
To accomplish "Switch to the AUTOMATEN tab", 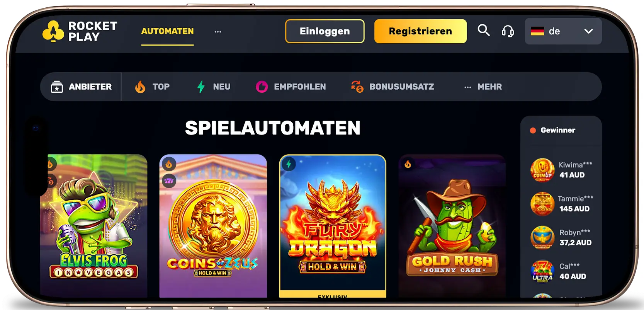I will 167,31.
